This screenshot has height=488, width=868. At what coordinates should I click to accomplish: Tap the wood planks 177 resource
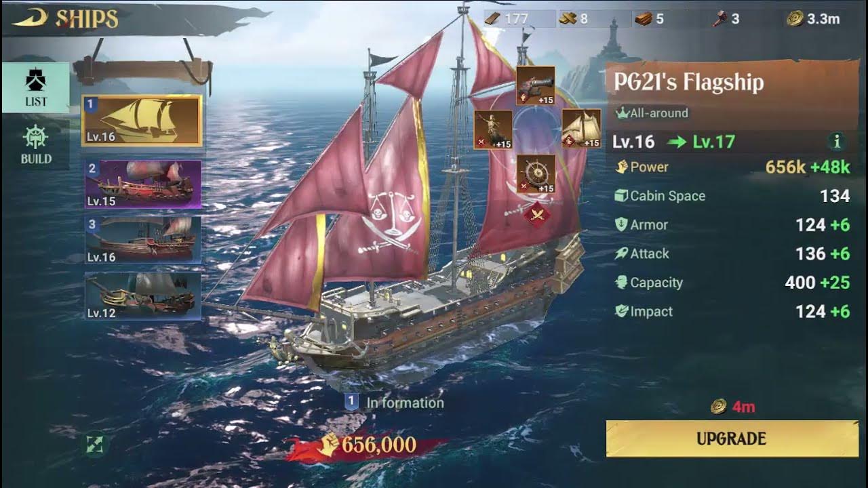click(x=508, y=19)
